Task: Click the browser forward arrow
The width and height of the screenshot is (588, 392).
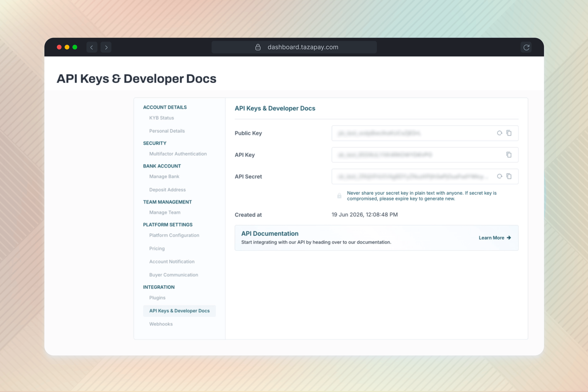Action: click(x=106, y=47)
